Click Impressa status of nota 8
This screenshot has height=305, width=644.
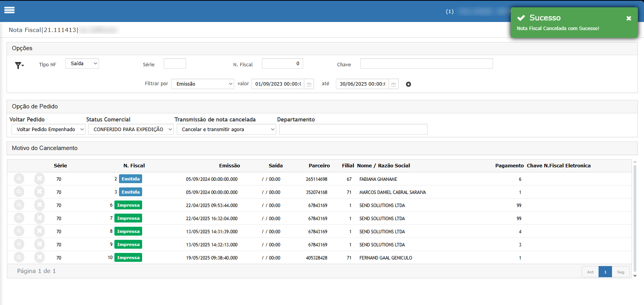[128, 231]
